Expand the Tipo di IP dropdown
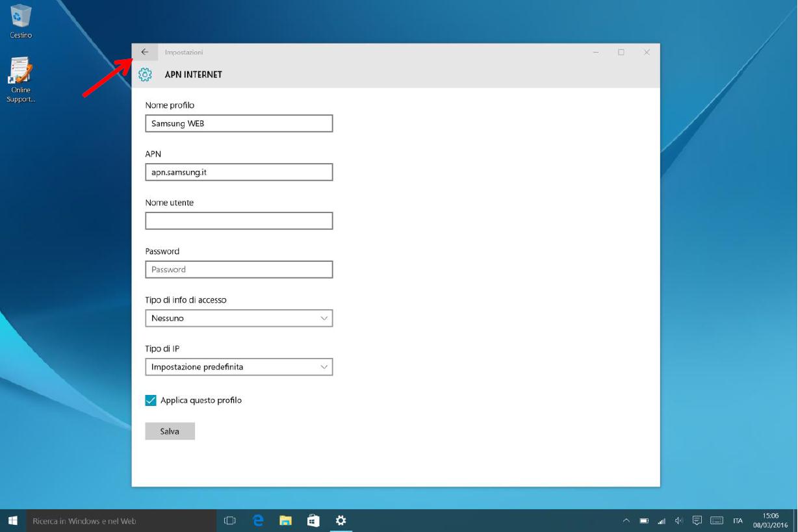Screen dimensions: 798x532 tap(239, 367)
